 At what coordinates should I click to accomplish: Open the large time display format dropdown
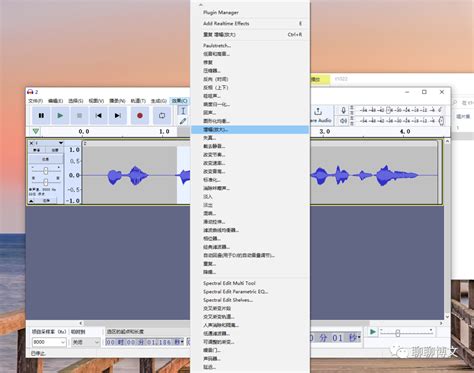coord(359,338)
